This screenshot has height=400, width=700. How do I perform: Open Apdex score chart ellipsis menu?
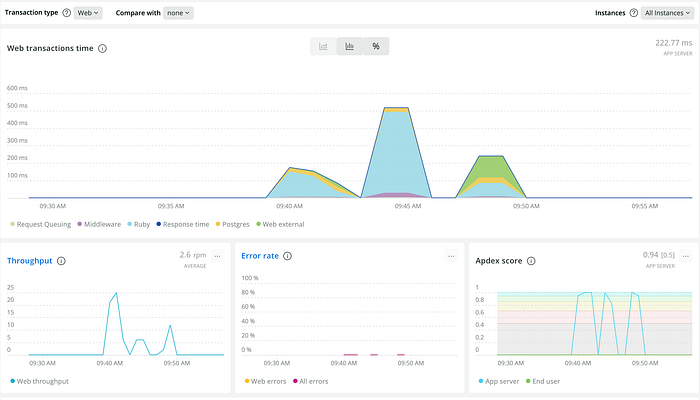pyautogui.click(x=686, y=256)
